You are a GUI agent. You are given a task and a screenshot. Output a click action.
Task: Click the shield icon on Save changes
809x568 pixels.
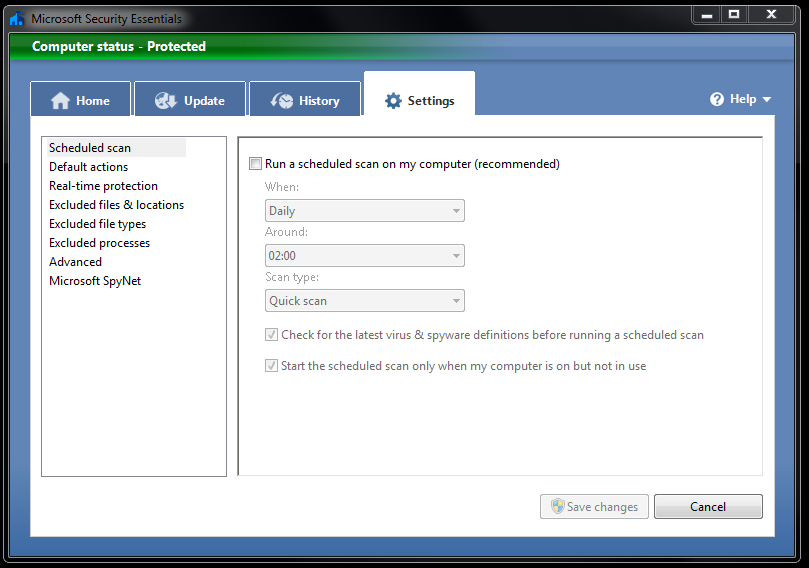tap(557, 506)
